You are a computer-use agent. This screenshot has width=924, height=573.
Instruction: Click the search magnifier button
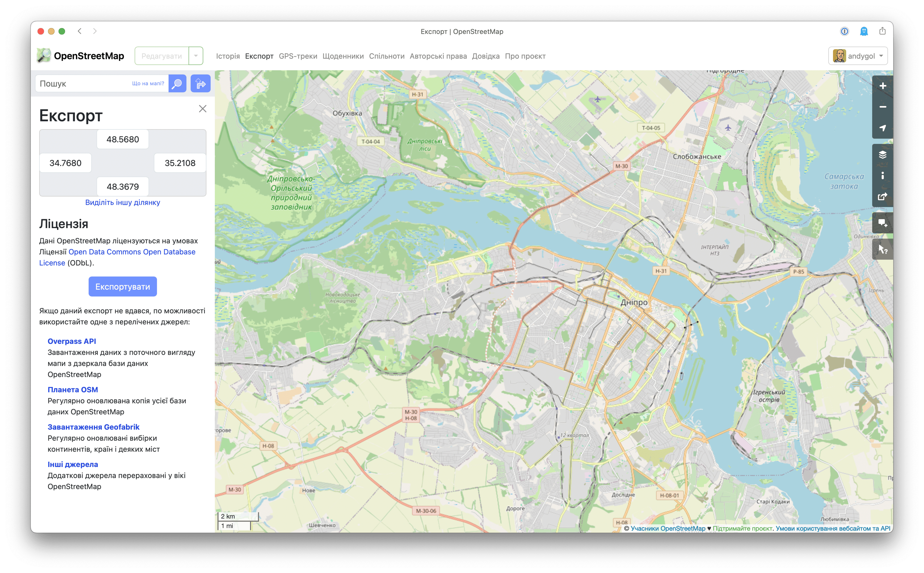177,83
